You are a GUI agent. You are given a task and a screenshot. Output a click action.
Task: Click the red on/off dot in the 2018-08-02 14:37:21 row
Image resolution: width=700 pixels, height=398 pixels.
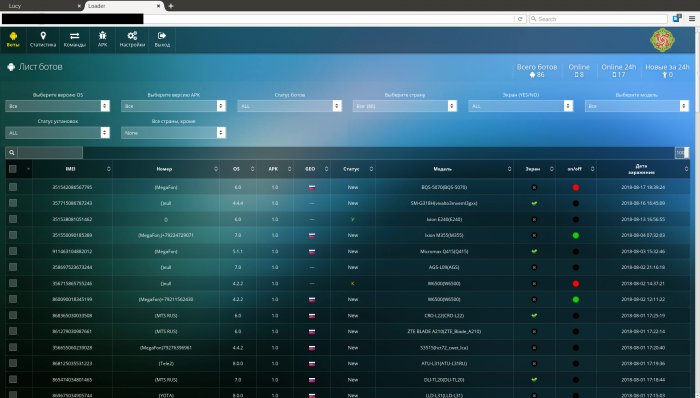(x=576, y=283)
